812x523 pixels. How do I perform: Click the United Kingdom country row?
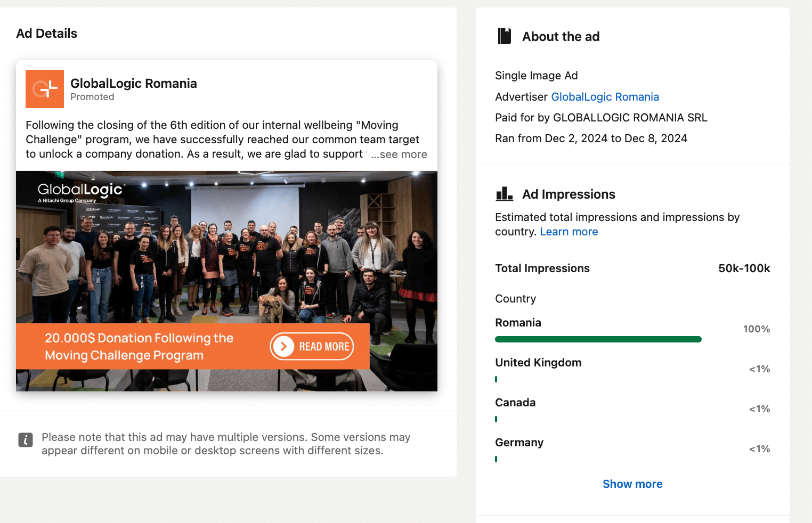[538, 362]
